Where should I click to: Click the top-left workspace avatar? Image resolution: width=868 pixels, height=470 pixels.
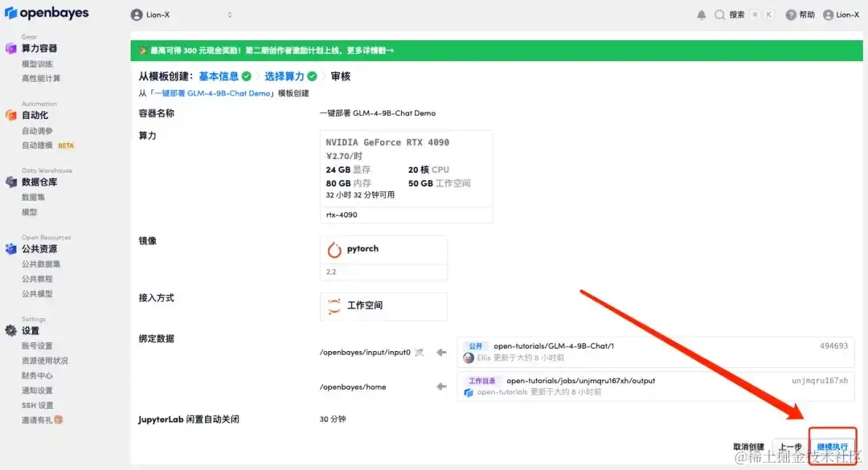tap(137, 15)
